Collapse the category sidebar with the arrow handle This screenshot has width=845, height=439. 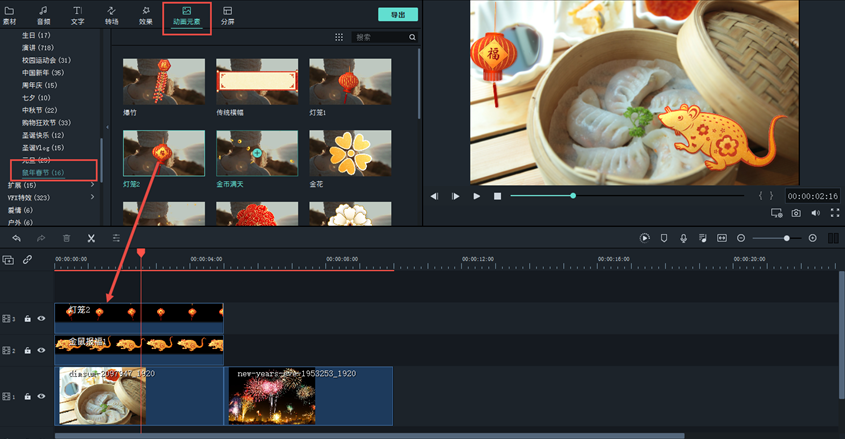click(x=108, y=127)
